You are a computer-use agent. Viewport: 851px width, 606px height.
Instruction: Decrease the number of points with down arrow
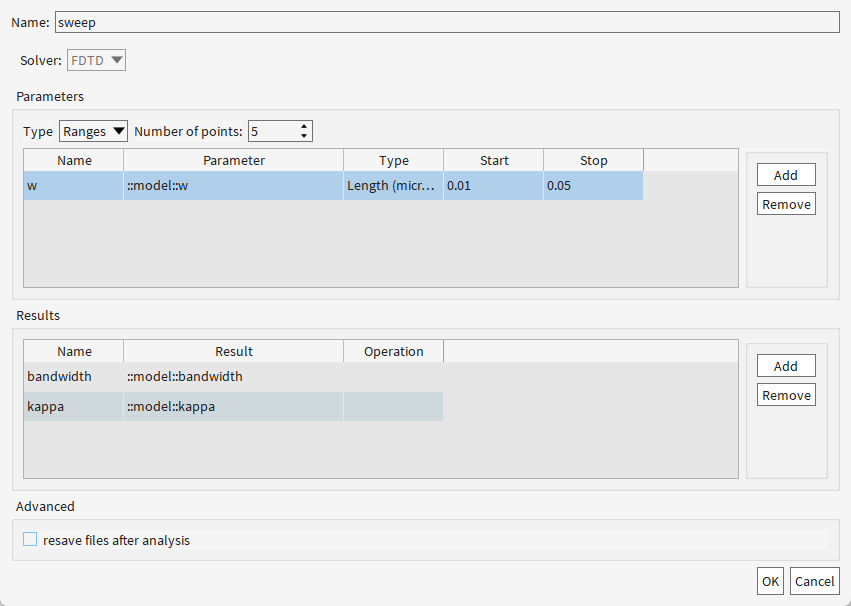coord(304,136)
